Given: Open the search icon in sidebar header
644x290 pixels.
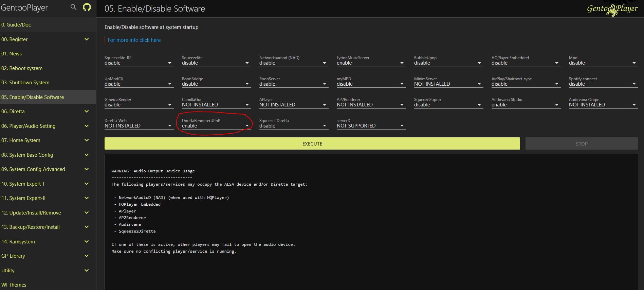Looking at the screenshot, I should pos(73,7).
